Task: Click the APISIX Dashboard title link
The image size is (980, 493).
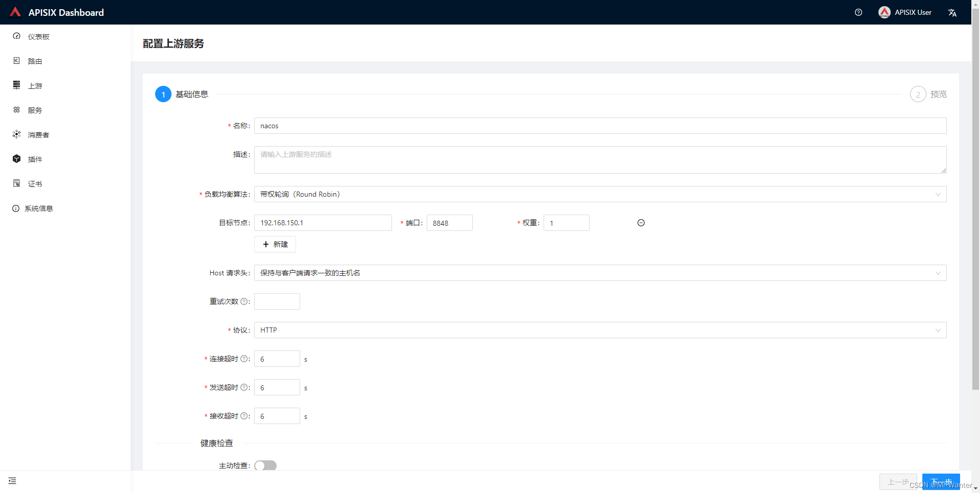Action: pyautogui.click(x=66, y=12)
